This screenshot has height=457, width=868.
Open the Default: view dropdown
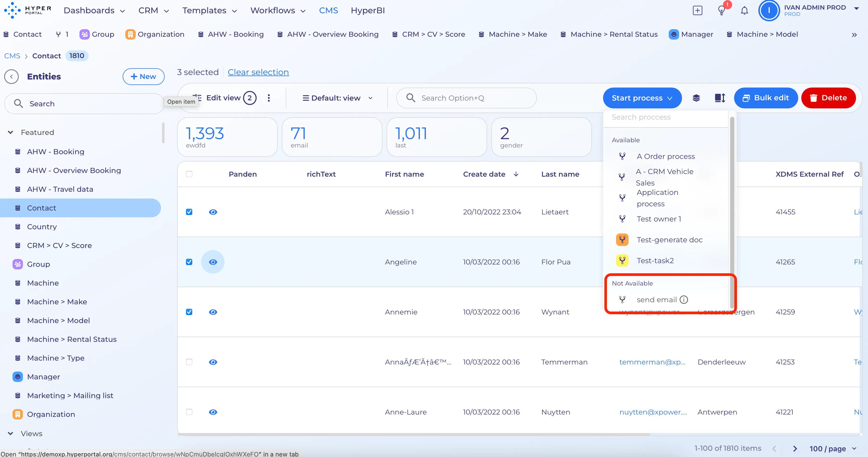pyautogui.click(x=338, y=98)
